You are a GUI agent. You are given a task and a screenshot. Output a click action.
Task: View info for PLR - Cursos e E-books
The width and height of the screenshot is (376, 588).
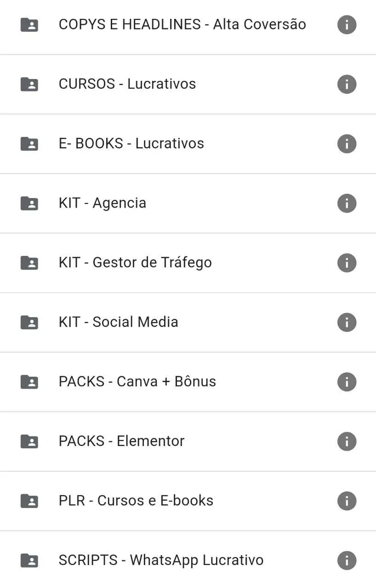pos(347,501)
